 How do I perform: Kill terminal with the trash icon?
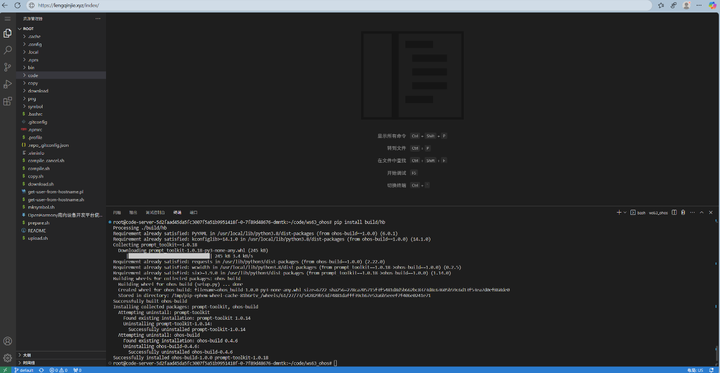(683, 213)
